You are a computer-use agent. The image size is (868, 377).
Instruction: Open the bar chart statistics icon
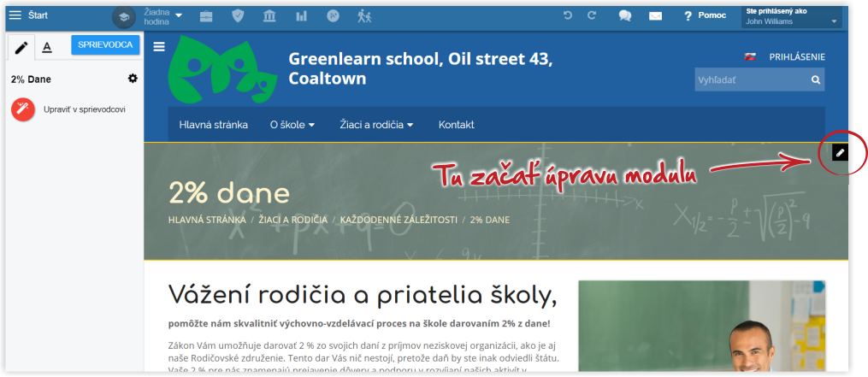click(301, 16)
